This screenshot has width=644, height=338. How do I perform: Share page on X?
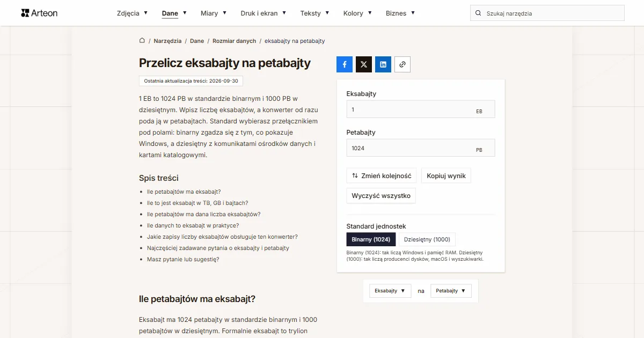[x=364, y=64]
